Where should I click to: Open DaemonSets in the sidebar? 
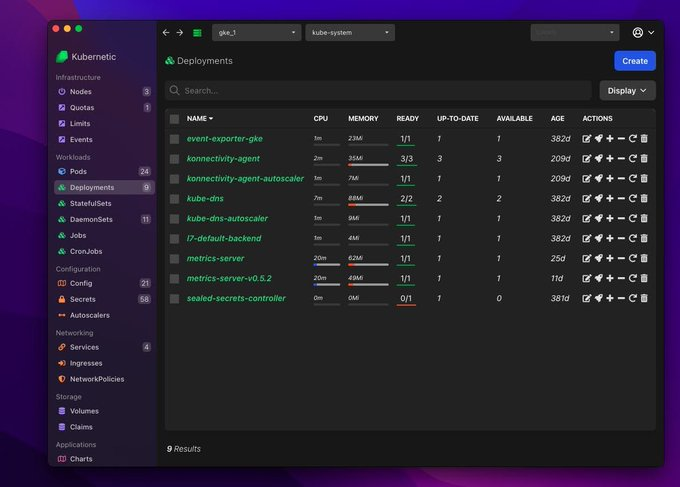click(104, 219)
